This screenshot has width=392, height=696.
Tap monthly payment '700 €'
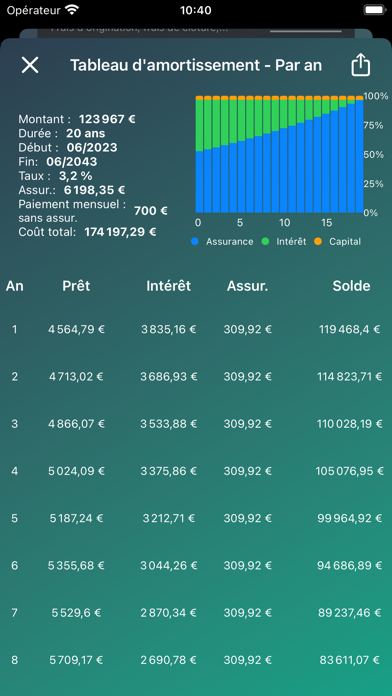pos(150,211)
